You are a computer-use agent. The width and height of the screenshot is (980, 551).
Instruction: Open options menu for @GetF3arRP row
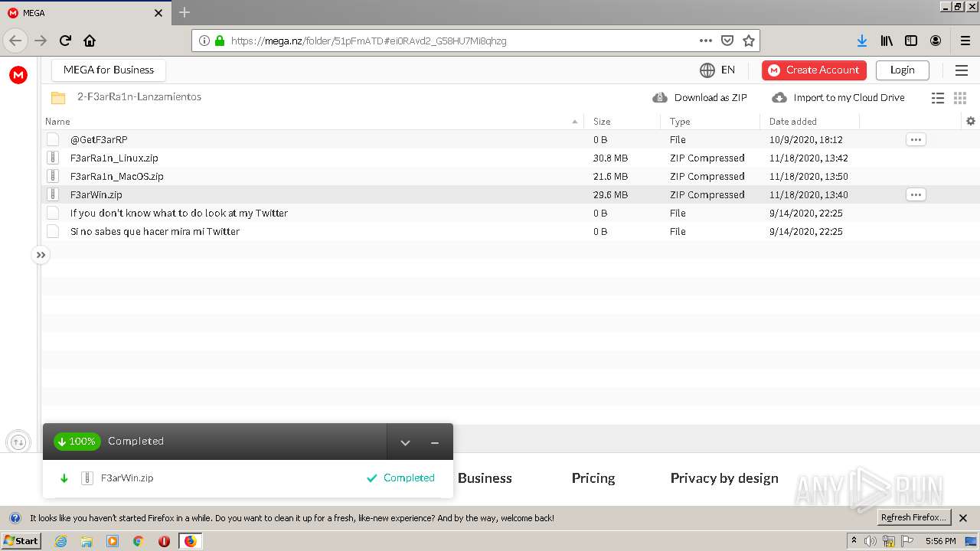tap(916, 139)
